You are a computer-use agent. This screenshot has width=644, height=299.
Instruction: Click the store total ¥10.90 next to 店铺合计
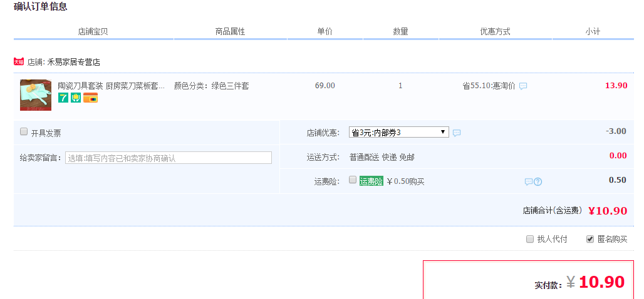pyautogui.click(x=608, y=211)
